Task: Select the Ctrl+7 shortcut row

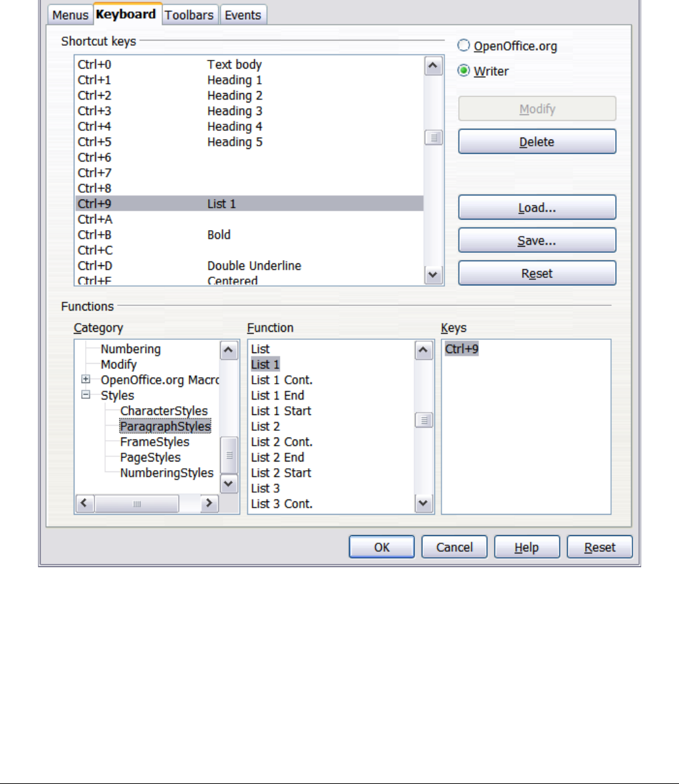Action: [x=249, y=173]
